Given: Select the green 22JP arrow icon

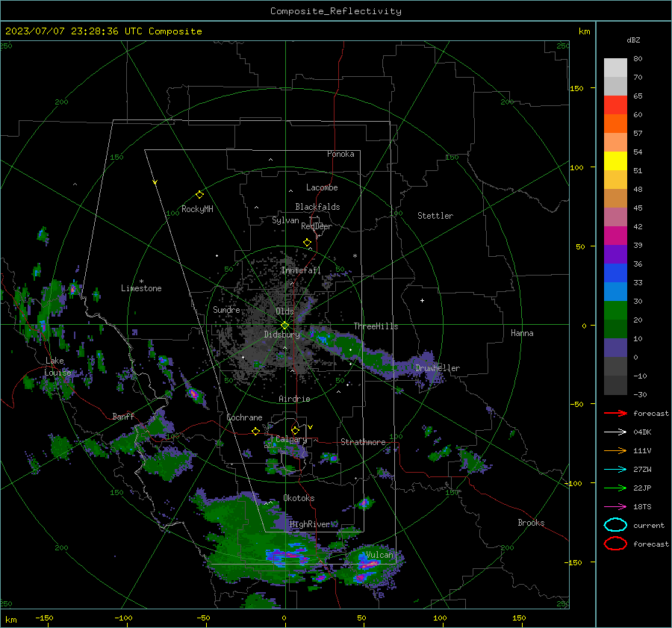Looking at the screenshot, I should pyautogui.click(x=615, y=488).
